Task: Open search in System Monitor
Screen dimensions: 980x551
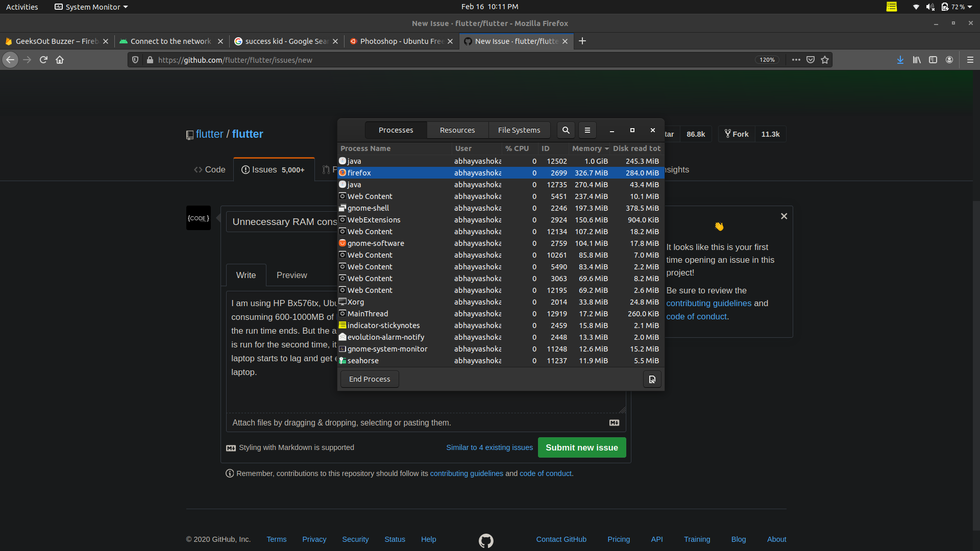Action: point(566,130)
